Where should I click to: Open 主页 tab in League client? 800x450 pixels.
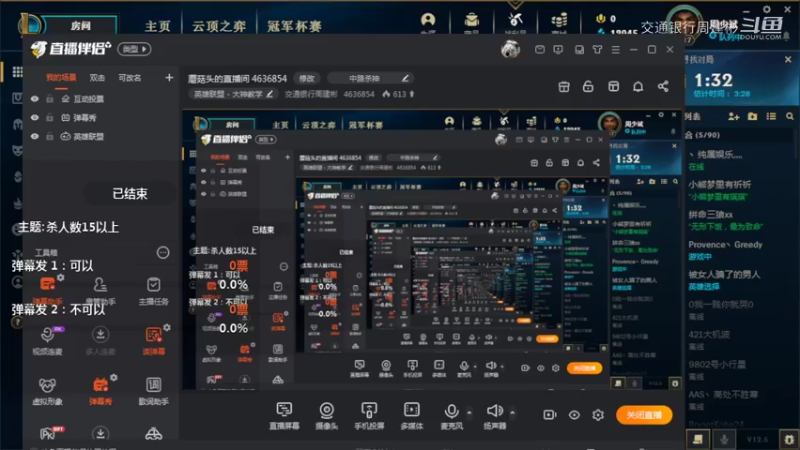point(157,26)
